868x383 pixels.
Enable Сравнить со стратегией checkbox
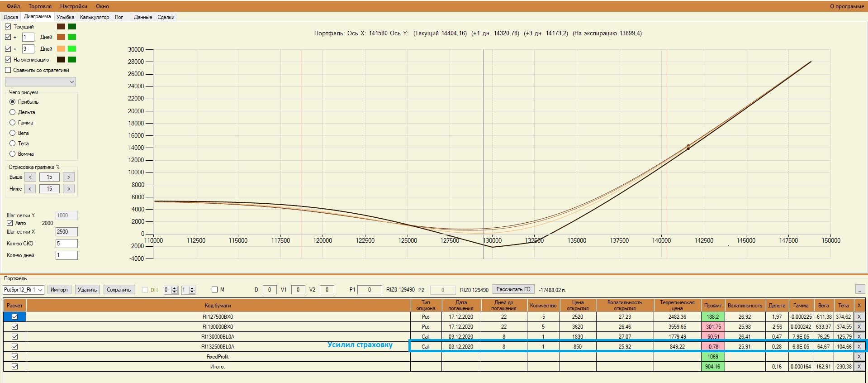pos(8,70)
